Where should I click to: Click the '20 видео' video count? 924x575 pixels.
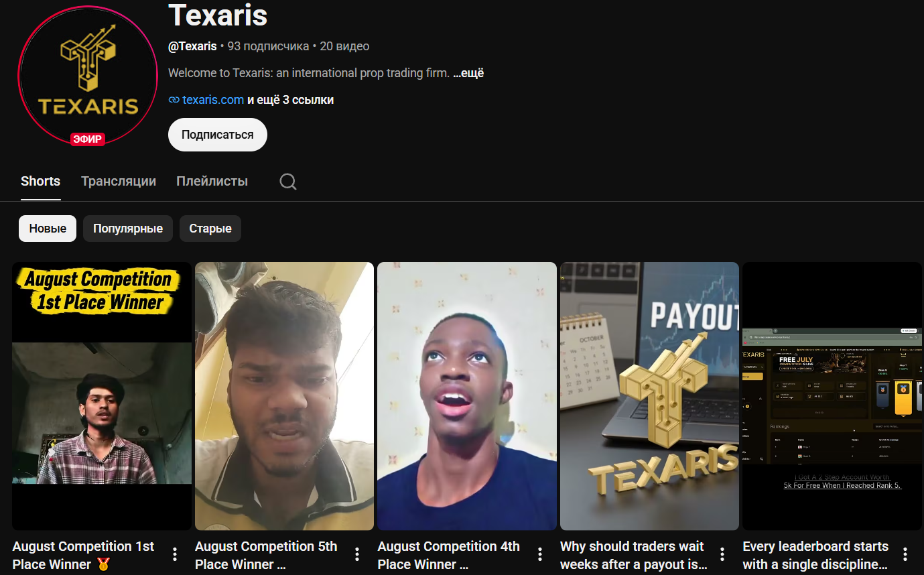pyautogui.click(x=344, y=46)
